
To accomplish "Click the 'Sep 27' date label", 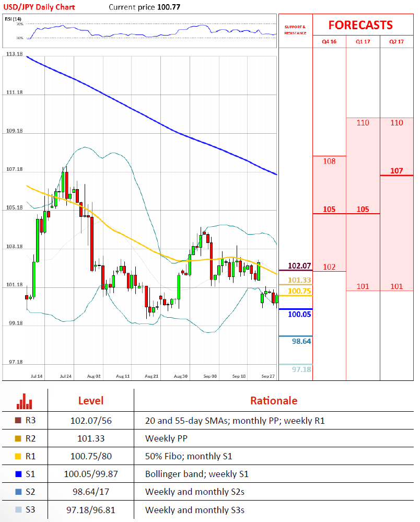I will click(x=268, y=376).
